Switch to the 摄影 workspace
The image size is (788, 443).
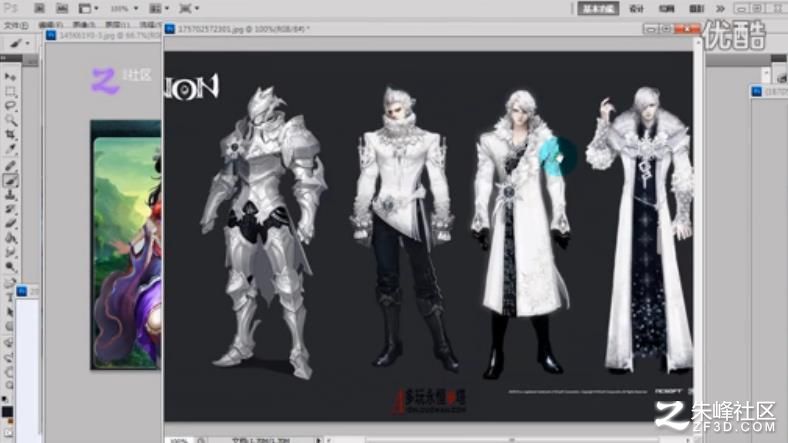[x=696, y=9]
